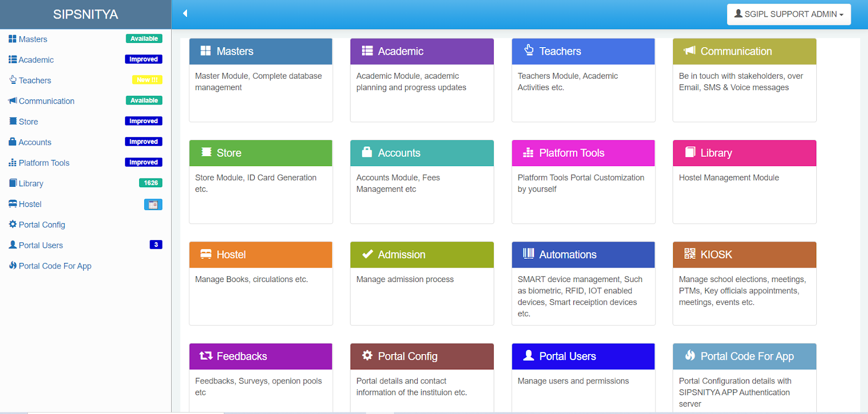
Task: Click the checkmark icon on Admission card
Action: [368, 254]
